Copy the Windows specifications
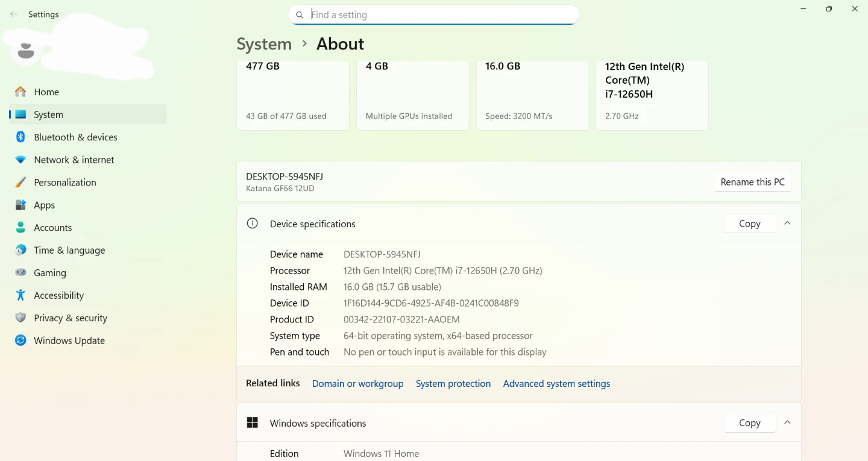The image size is (868, 461). pyautogui.click(x=750, y=423)
